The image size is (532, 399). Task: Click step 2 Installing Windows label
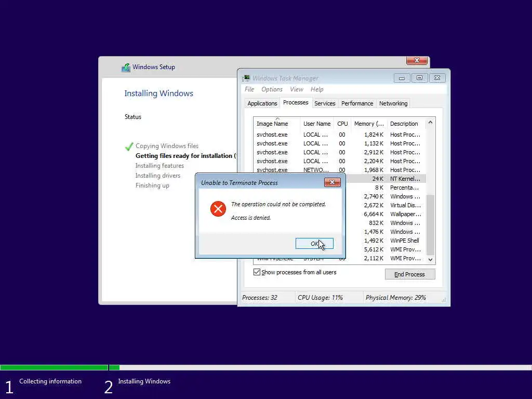pyautogui.click(x=144, y=381)
